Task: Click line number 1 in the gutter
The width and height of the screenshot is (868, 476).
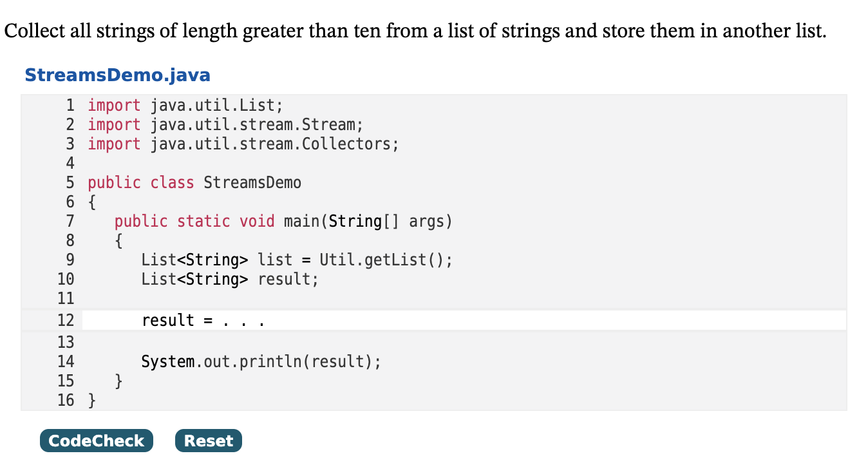Action: (x=70, y=105)
